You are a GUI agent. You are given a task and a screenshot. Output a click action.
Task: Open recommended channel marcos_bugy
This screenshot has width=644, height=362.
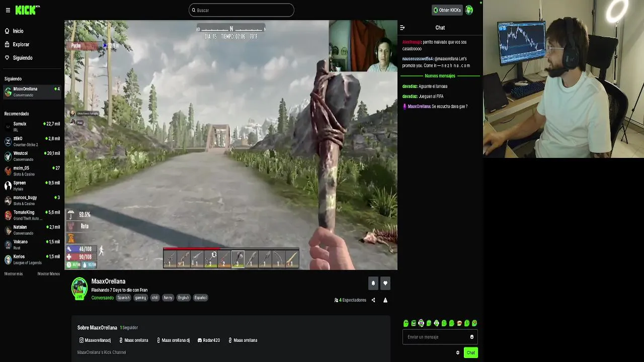[32, 200]
